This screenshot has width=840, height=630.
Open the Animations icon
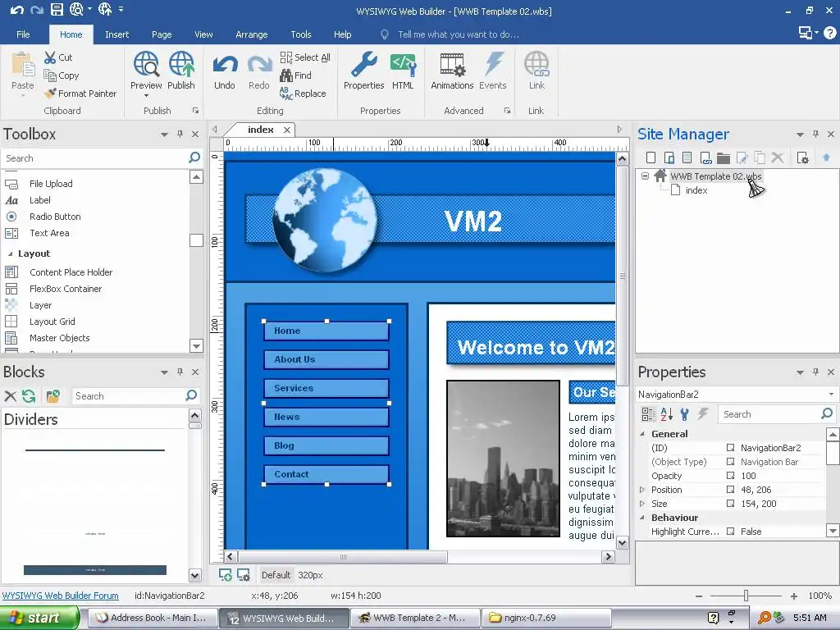click(x=452, y=65)
